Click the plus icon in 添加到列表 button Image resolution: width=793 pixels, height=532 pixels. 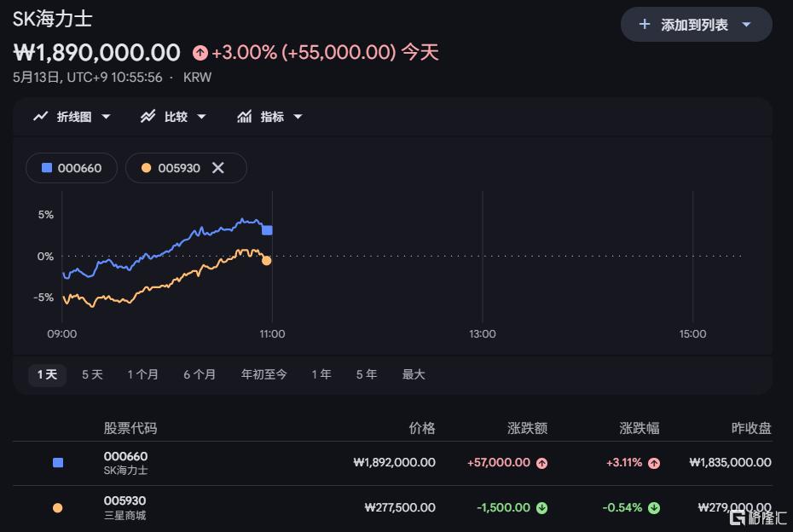[x=645, y=24]
